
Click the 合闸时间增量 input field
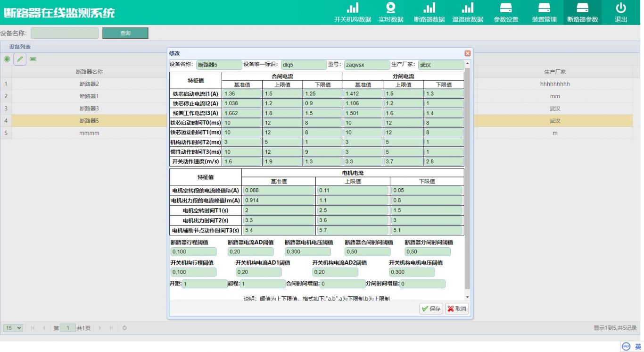point(342,284)
